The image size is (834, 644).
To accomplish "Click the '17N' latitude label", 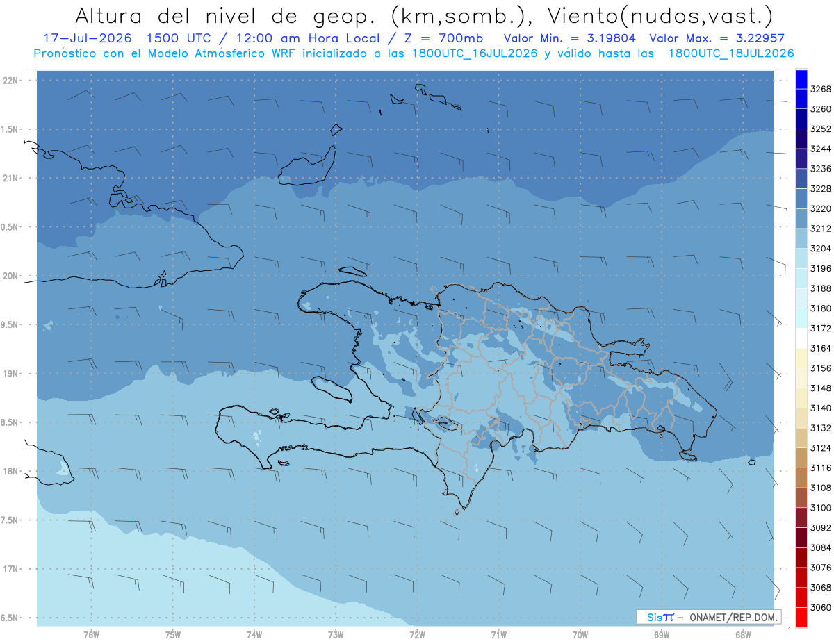I will [10, 569].
